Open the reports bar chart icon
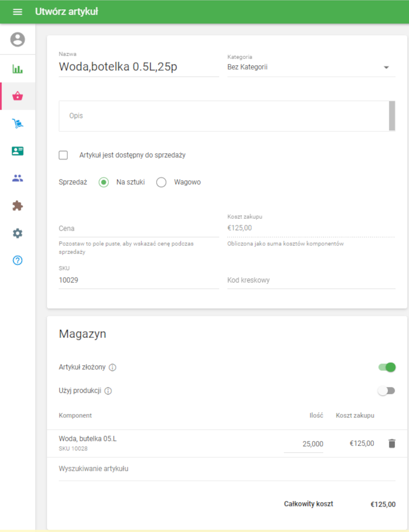This screenshot has height=532, width=409. tap(18, 69)
